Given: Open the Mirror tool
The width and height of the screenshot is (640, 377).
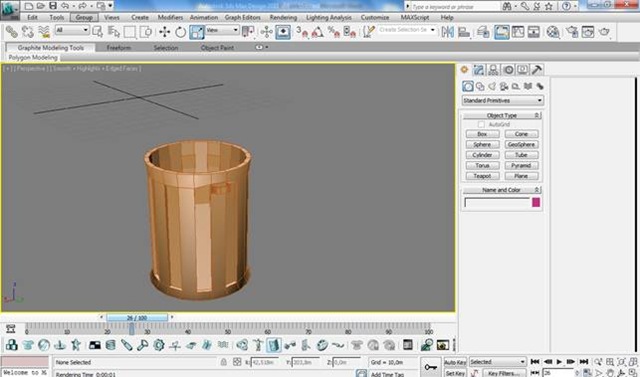Looking at the screenshot, I should point(448,32).
